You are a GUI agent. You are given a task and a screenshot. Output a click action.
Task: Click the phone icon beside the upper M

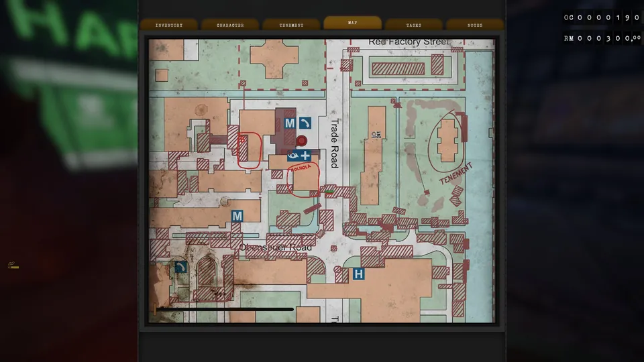305,123
